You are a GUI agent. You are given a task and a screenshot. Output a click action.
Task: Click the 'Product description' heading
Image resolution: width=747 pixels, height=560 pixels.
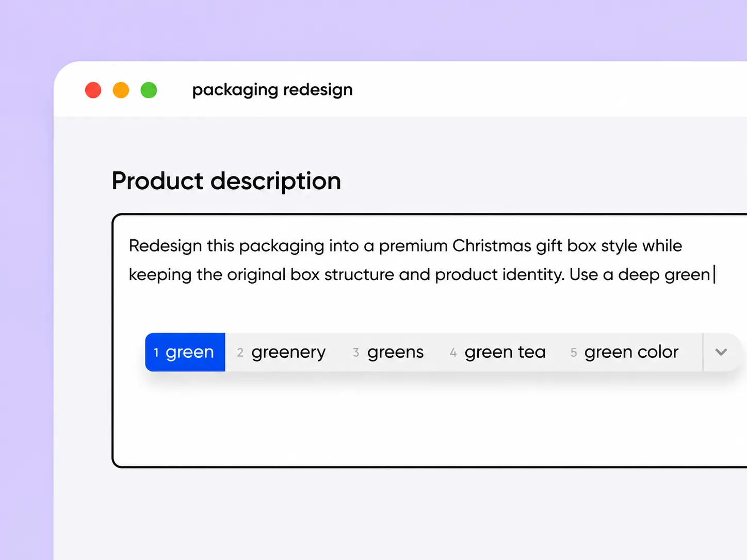tap(226, 181)
